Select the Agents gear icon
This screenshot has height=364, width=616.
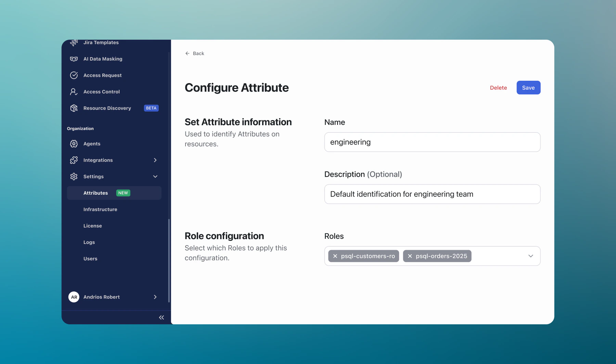tap(74, 144)
